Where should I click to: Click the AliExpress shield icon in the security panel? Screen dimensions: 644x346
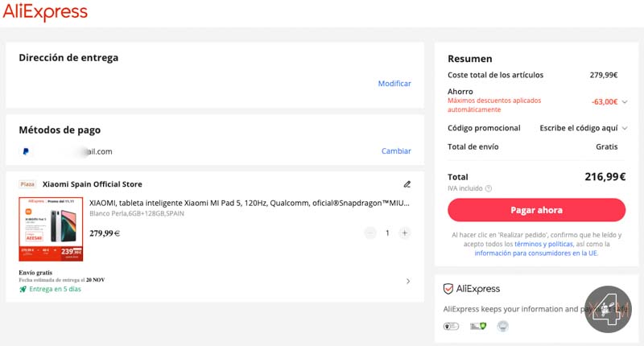pos(448,289)
